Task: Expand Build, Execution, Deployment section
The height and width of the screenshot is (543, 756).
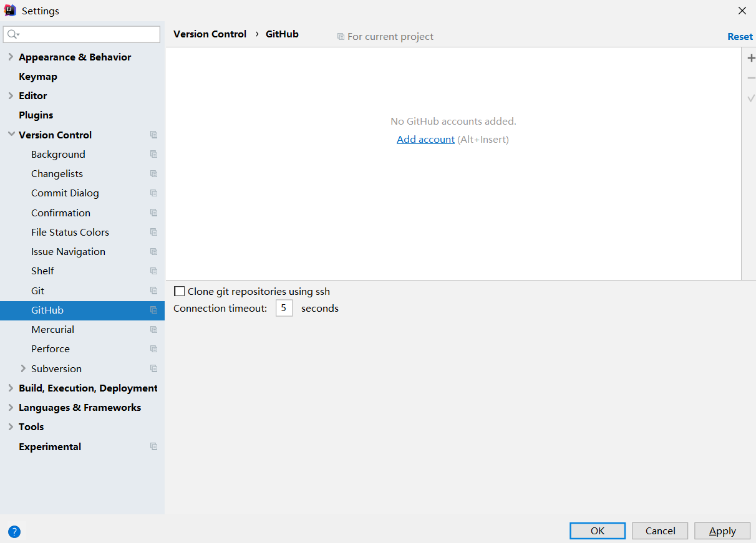Action: 11,388
